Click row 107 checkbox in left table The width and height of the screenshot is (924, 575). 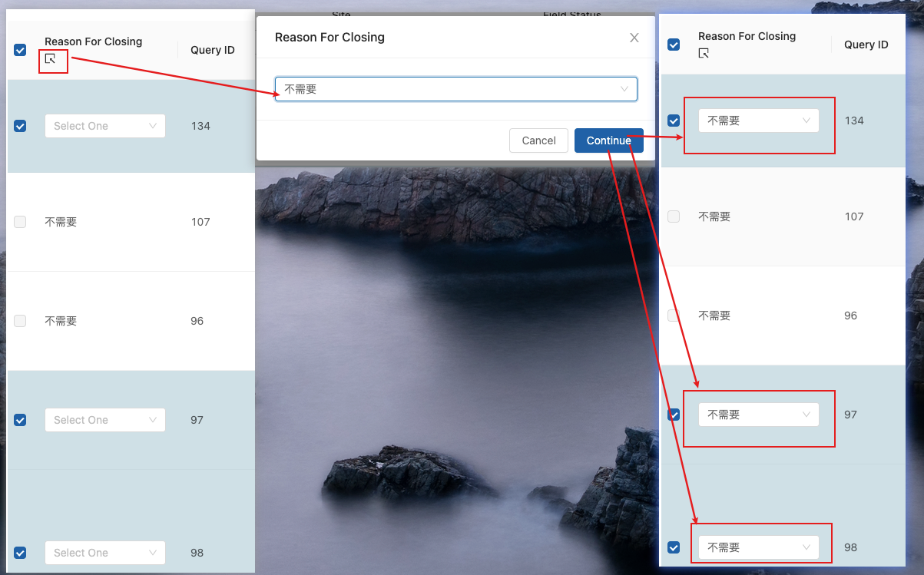point(20,222)
